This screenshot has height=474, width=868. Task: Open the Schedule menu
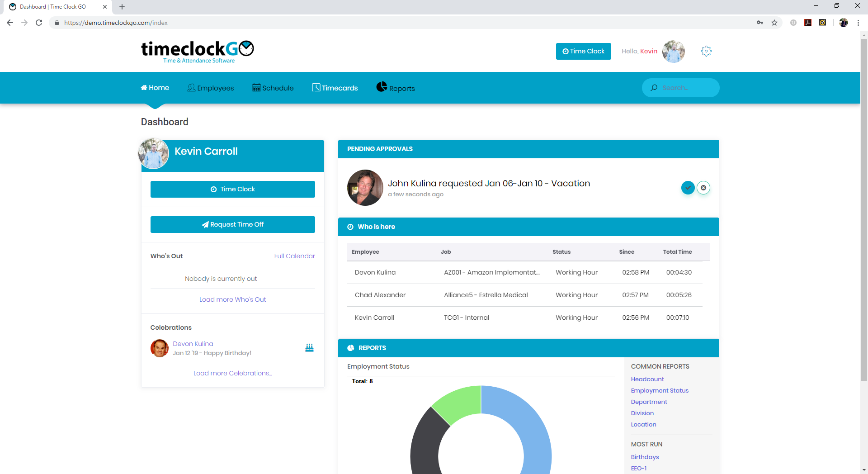(x=273, y=88)
